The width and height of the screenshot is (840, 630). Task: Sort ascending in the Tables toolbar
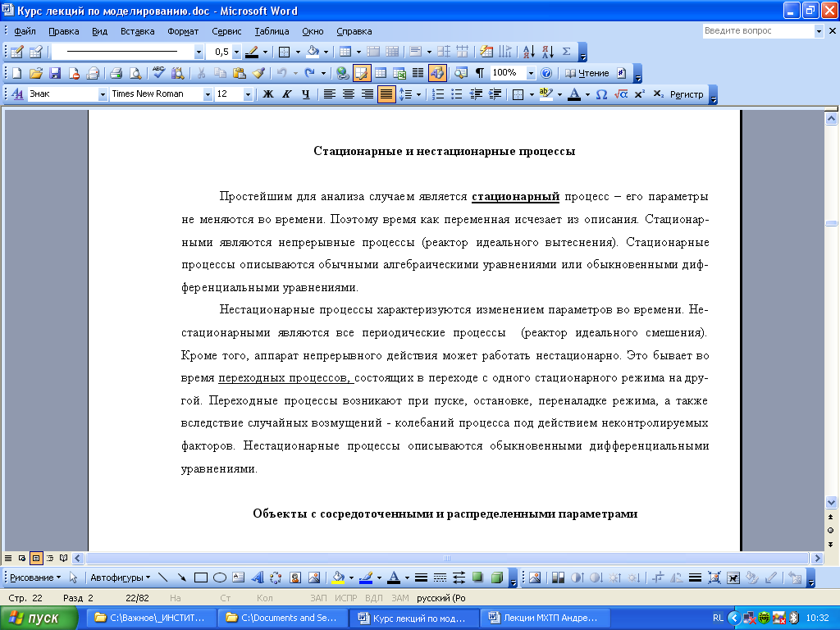coord(528,52)
